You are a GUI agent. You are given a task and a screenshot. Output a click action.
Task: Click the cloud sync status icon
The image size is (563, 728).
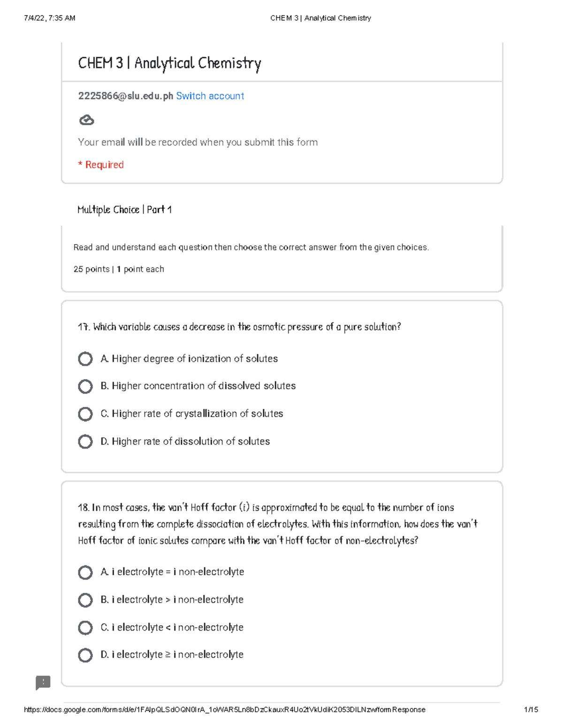click(86, 120)
